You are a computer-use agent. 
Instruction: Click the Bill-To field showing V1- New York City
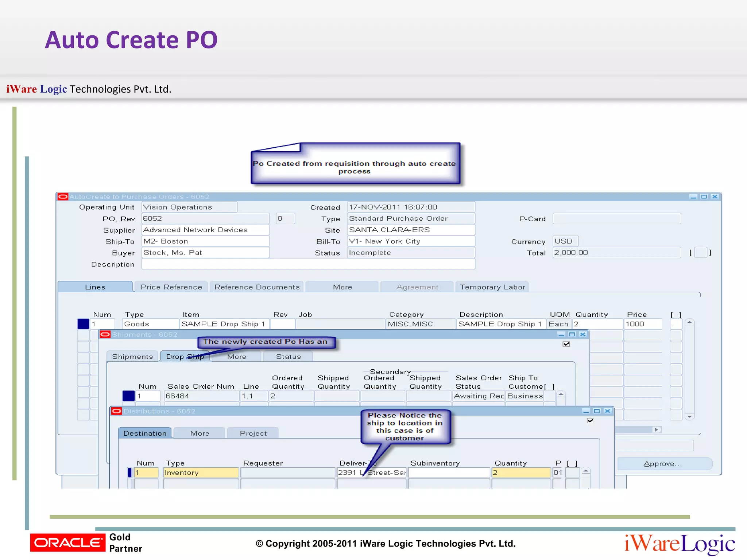(x=411, y=241)
